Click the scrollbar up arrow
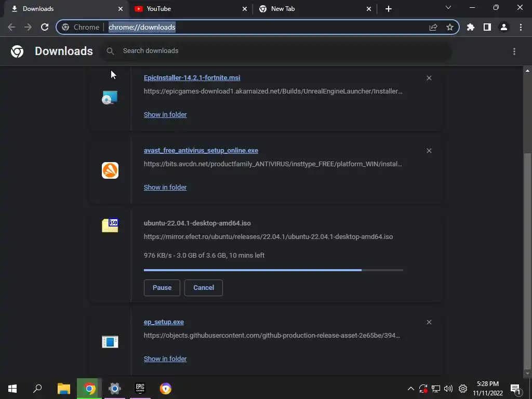This screenshot has width=532, height=399. pyautogui.click(x=527, y=71)
